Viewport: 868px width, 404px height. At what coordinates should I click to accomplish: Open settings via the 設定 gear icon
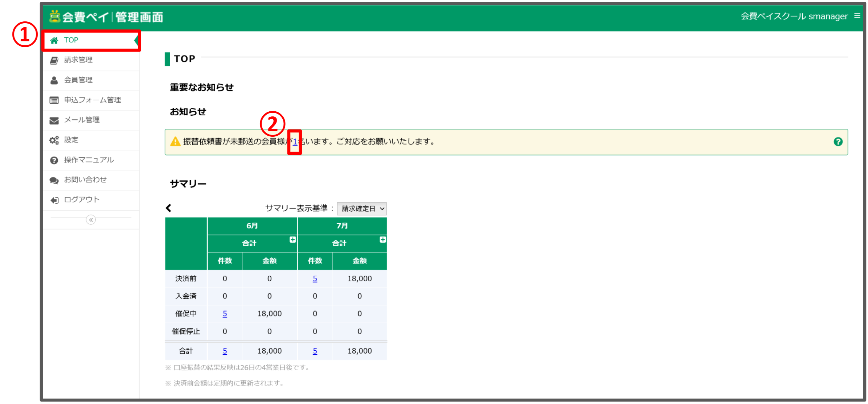coord(54,140)
